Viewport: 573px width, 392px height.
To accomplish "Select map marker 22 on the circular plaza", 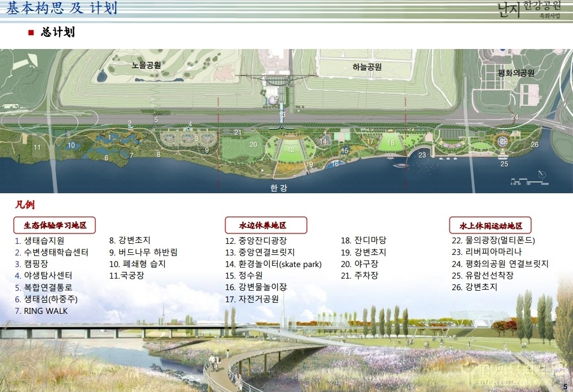I will 503,141.
